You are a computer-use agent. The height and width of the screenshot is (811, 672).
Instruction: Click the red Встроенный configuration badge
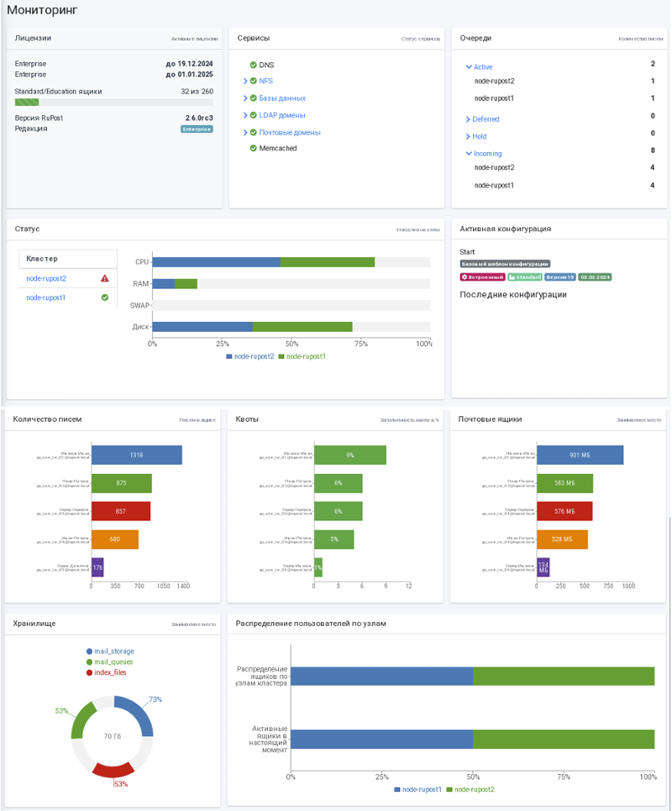482,276
